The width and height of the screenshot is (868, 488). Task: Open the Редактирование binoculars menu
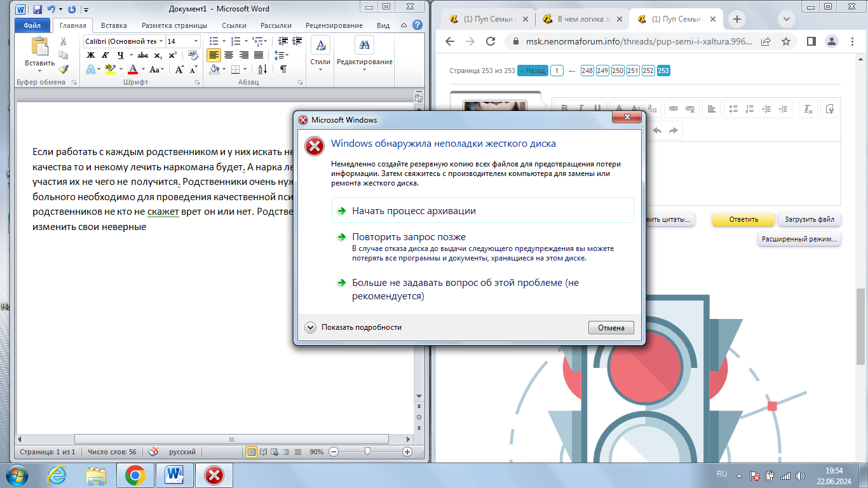(x=365, y=55)
